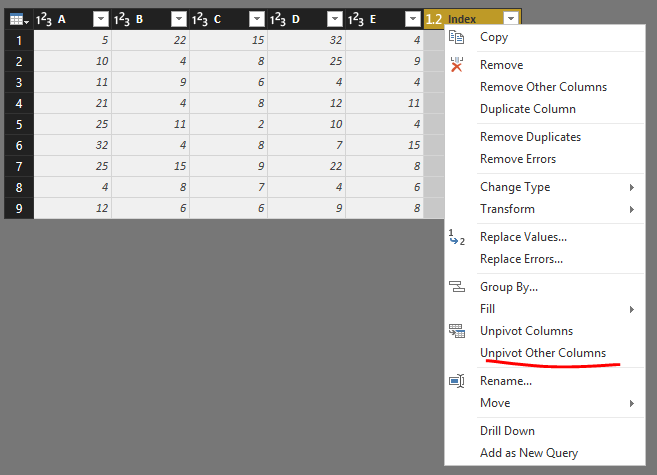This screenshot has width=657, height=475.
Task: Open filter dropdown for column C
Action: tap(257, 19)
